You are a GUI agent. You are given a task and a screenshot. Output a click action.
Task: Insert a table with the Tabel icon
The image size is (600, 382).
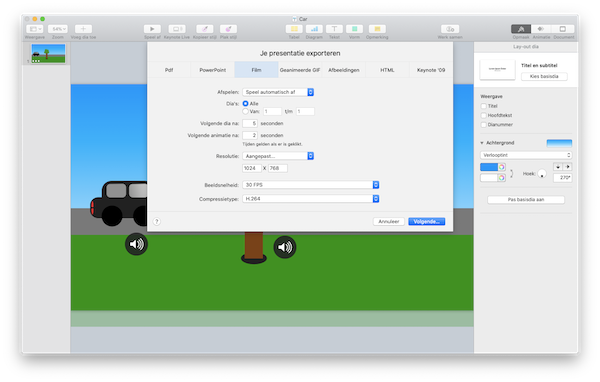pyautogui.click(x=294, y=29)
